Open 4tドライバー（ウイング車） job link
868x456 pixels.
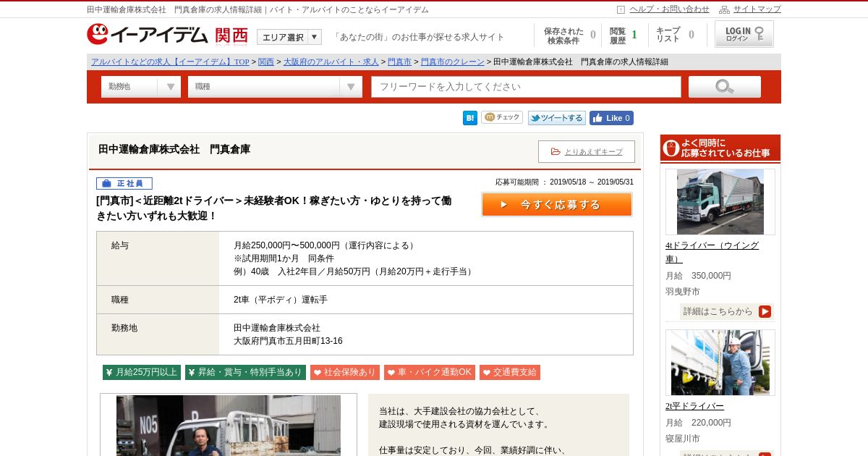[712, 252]
